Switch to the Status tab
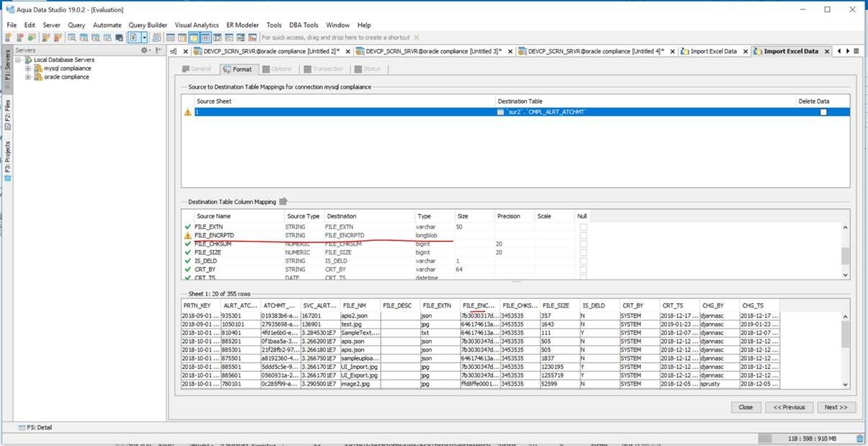Image resolution: width=868 pixels, height=446 pixels. click(368, 69)
